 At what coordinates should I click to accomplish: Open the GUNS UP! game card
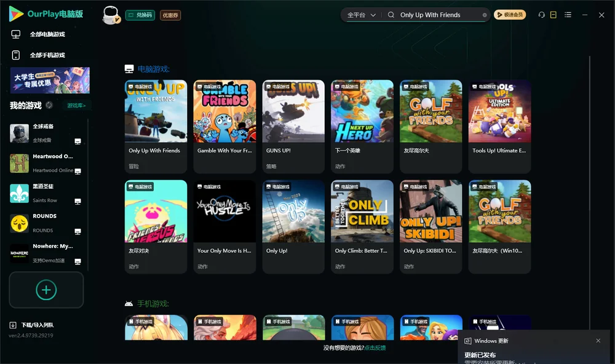point(293,126)
